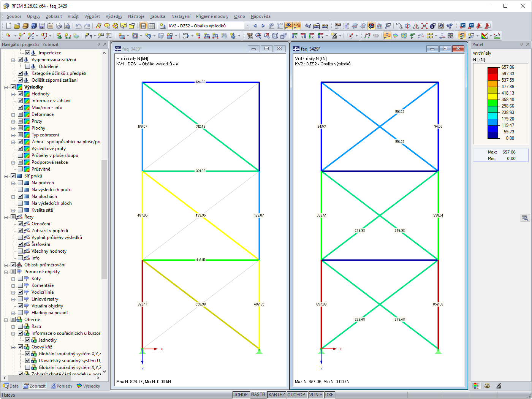The image size is (532, 399).
Task: Click the Print icon in toolbar
Action: click(x=59, y=26)
